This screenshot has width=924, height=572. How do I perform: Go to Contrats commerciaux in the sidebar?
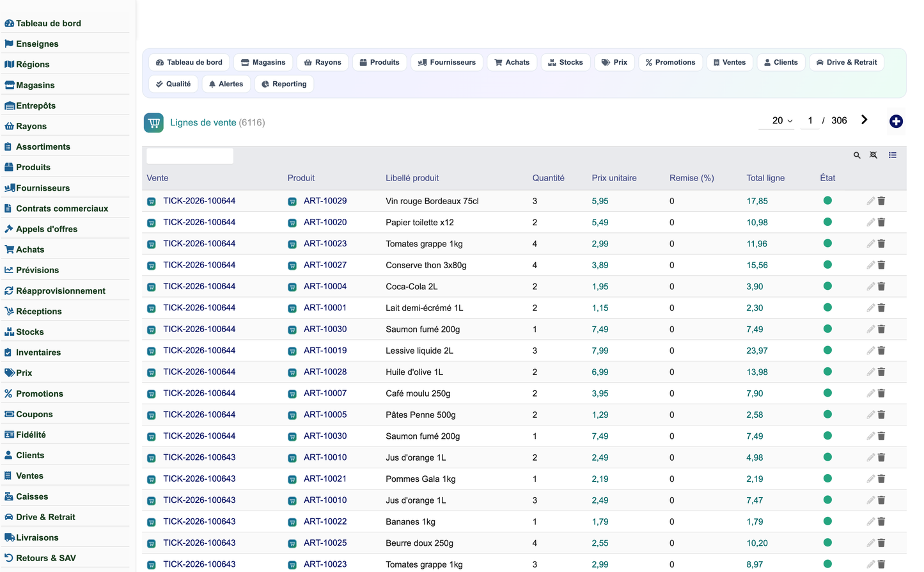point(62,209)
